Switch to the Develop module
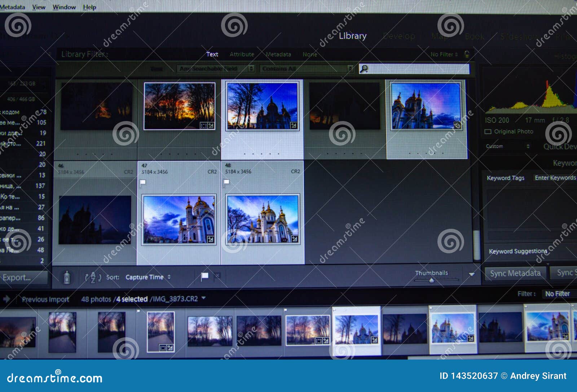The image size is (577, 392). [x=399, y=36]
